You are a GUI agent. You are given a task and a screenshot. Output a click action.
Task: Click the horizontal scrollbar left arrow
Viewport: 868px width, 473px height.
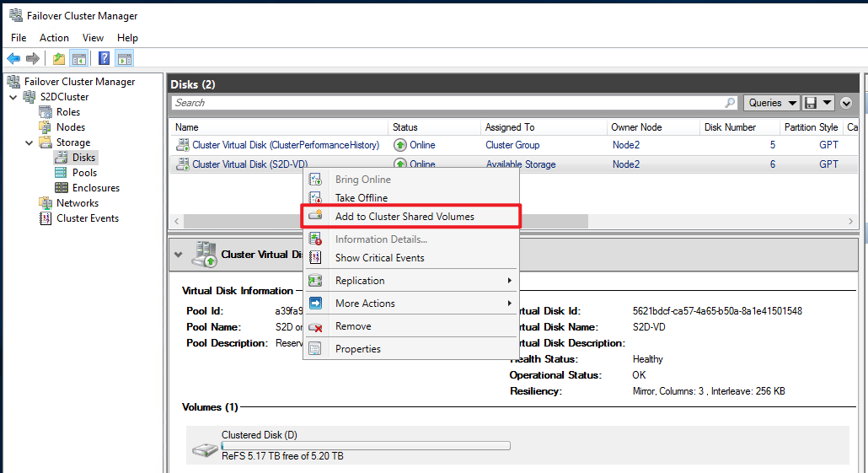[x=177, y=221]
